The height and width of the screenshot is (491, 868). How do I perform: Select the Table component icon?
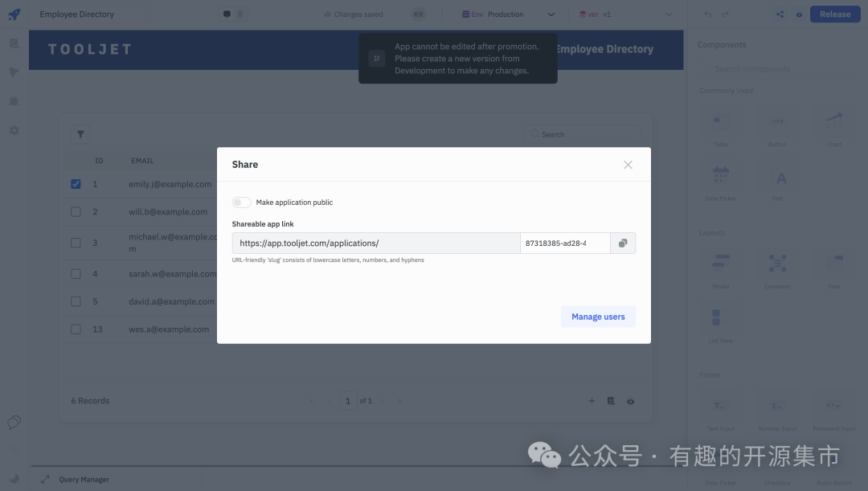click(721, 122)
